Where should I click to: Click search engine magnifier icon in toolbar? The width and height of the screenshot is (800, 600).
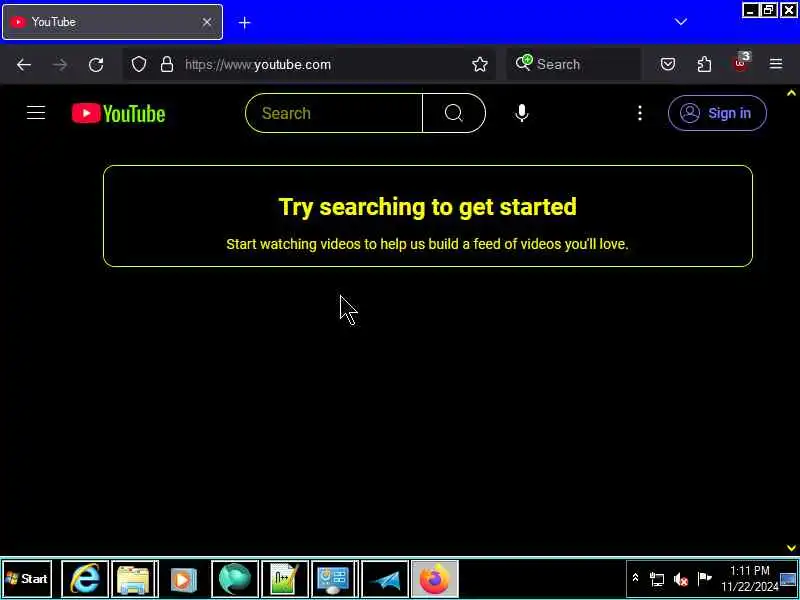tap(523, 63)
